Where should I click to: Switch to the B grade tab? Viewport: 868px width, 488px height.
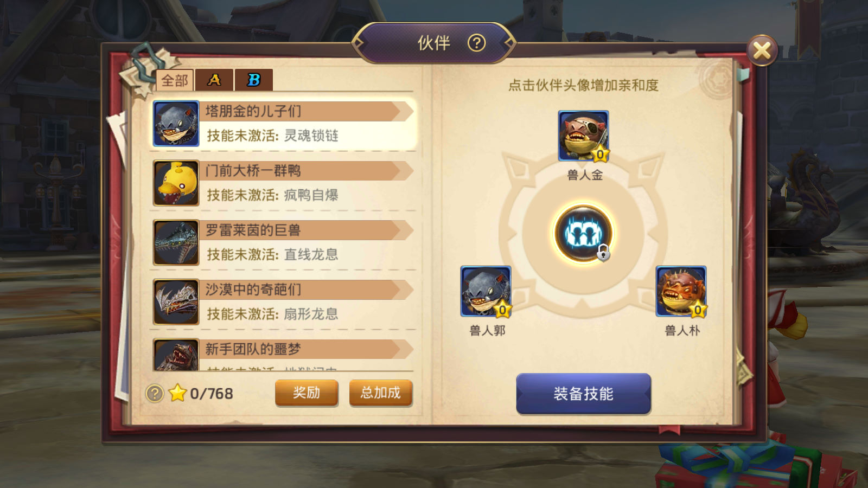254,80
